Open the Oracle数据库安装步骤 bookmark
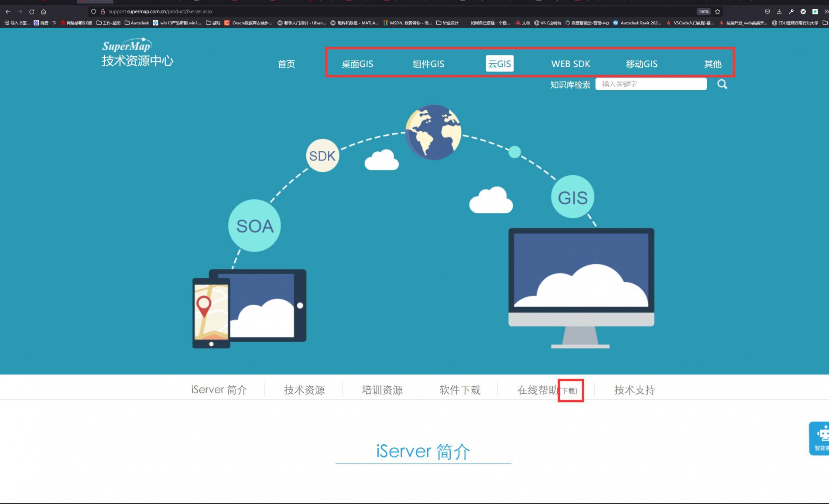 pos(248,23)
